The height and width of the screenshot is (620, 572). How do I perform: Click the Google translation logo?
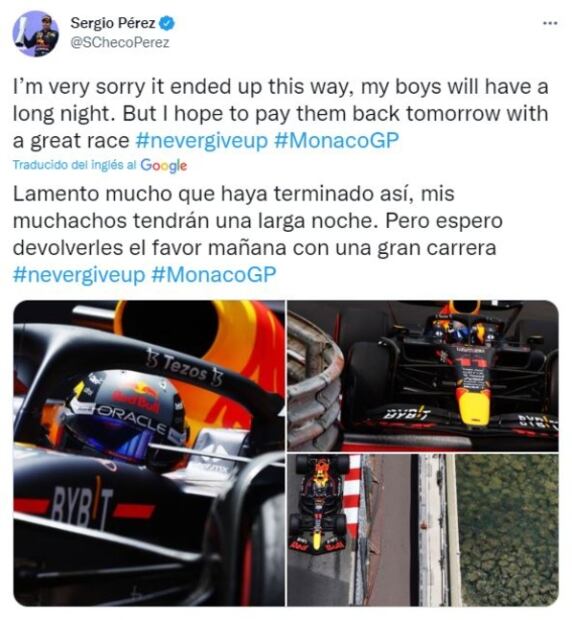(x=164, y=165)
